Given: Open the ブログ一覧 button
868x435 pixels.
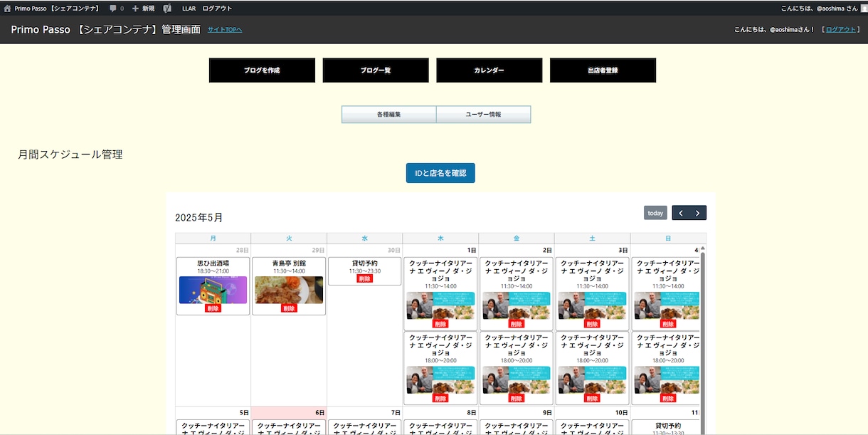Looking at the screenshot, I should (376, 70).
